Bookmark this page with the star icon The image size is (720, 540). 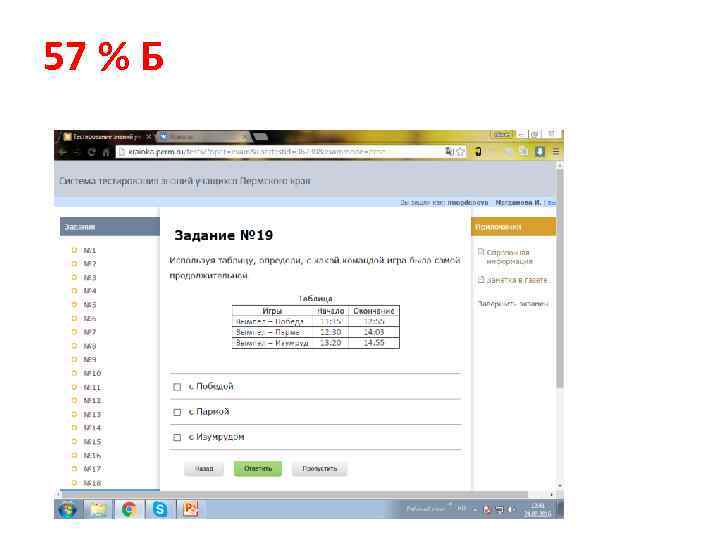pos(460,152)
